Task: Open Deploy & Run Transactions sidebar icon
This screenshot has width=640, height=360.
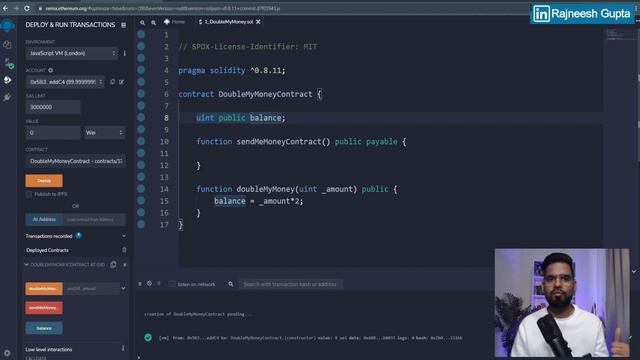Action: click(x=7, y=80)
